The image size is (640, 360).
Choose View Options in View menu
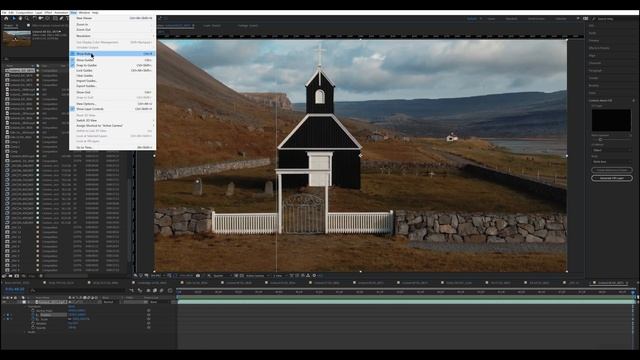point(112,104)
